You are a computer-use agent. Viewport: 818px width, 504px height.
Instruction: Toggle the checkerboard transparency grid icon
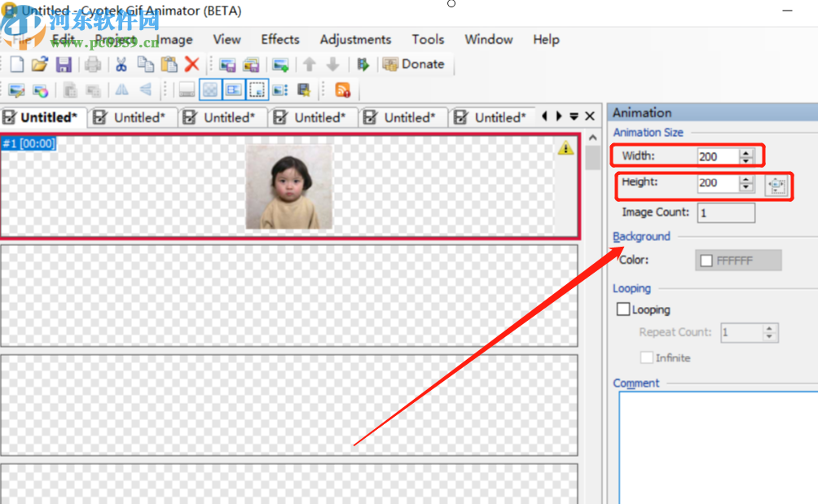pyautogui.click(x=210, y=90)
